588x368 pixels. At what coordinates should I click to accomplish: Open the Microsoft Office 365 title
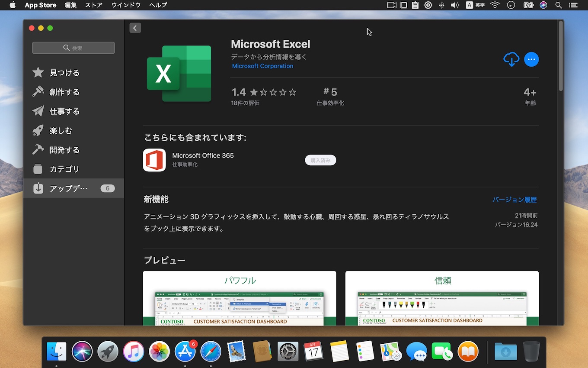coord(203,155)
